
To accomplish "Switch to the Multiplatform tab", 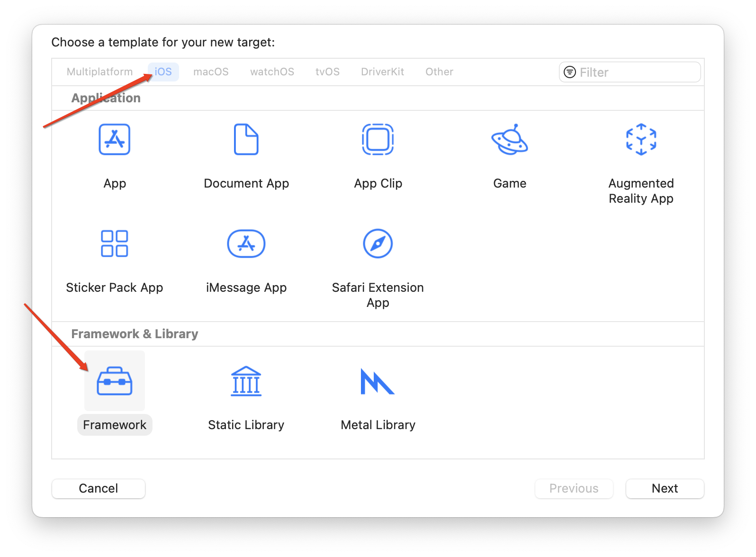I will (x=99, y=72).
